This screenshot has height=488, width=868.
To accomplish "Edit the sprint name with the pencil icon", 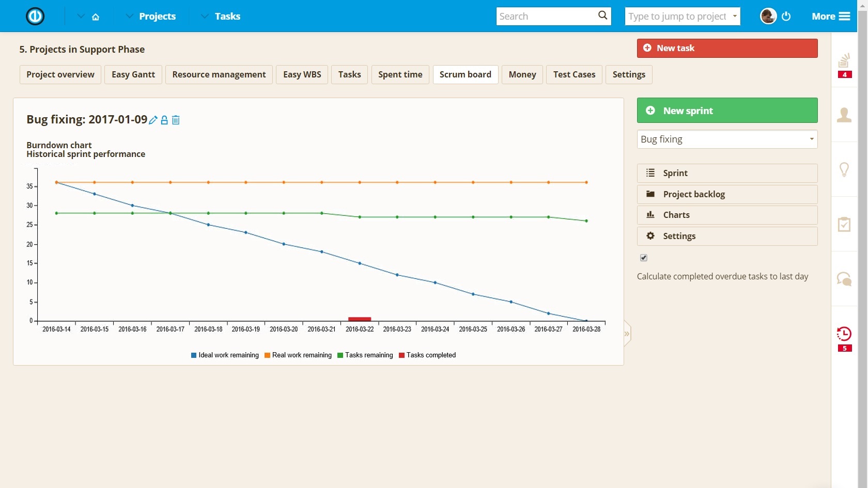I will point(153,120).
